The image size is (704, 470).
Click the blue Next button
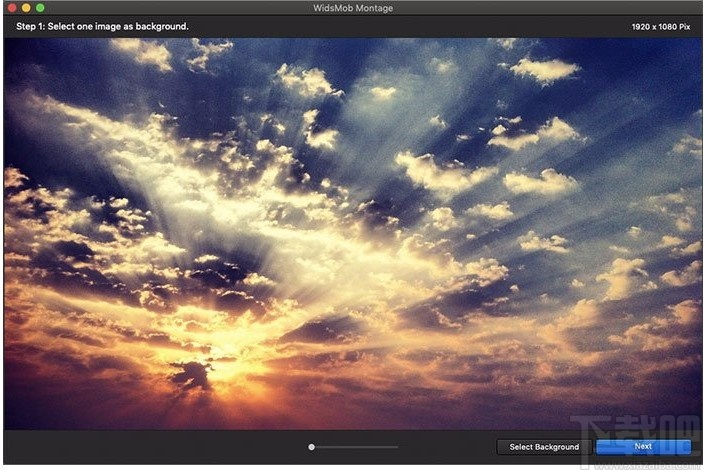tap(643, 446)
